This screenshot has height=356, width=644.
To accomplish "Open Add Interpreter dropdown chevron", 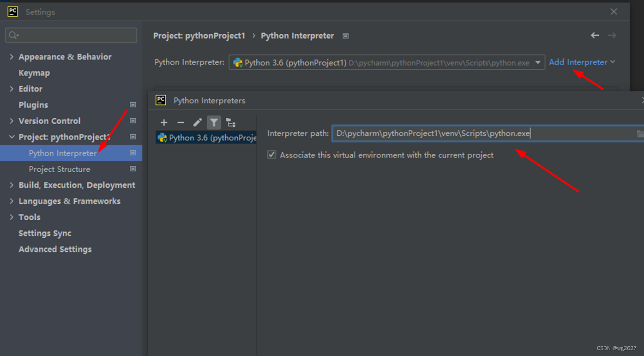I will tap(613, 62).
